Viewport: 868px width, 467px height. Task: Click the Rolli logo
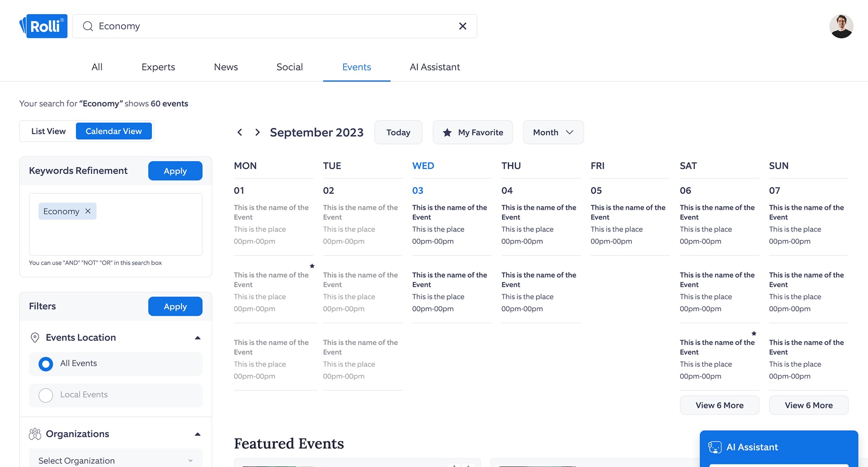(x=43, y=26)
